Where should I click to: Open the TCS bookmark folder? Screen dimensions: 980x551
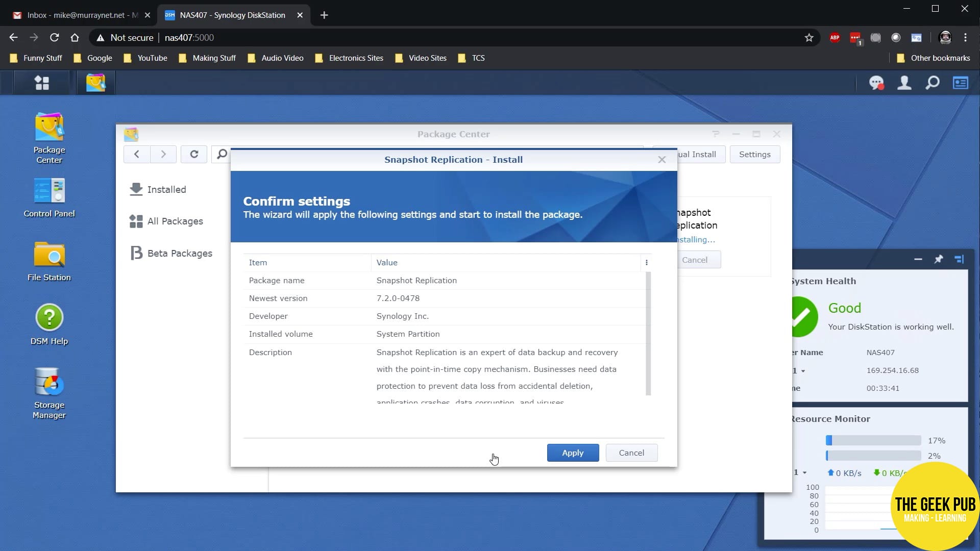pos(472,58)
